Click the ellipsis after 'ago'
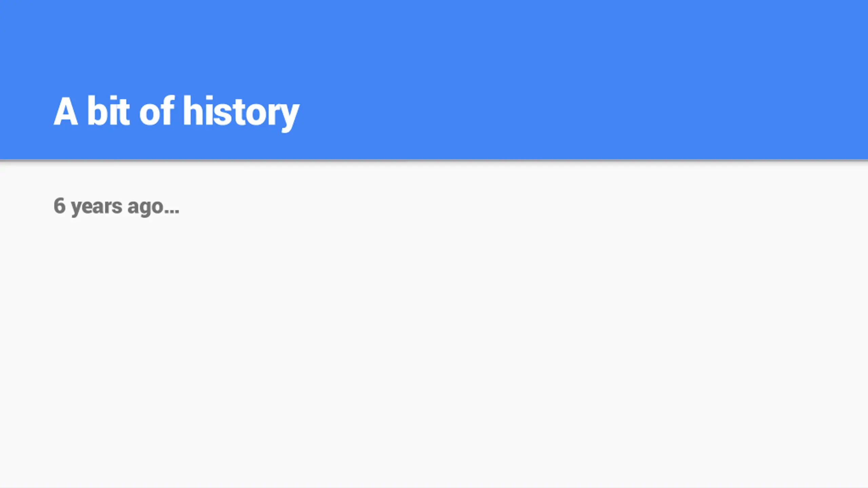 [172, 212]
